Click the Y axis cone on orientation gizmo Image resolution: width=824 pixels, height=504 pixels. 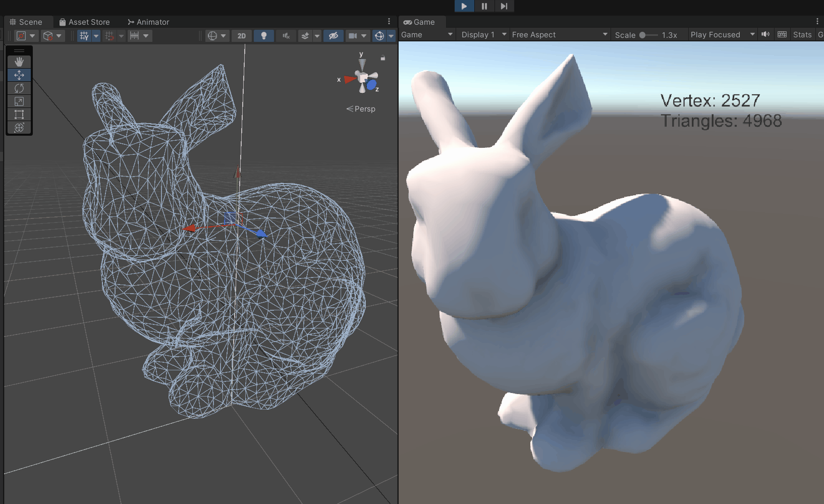pyautogui.click(x=362, y=65)
